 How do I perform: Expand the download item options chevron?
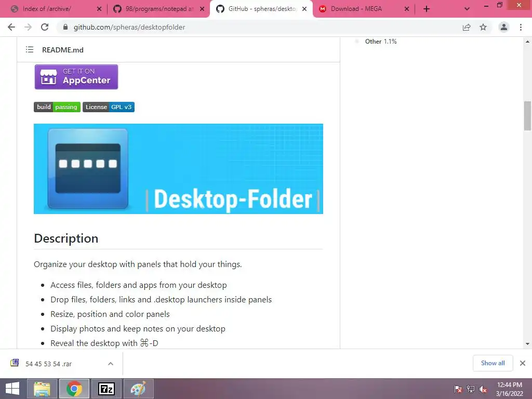click(111, 364)
